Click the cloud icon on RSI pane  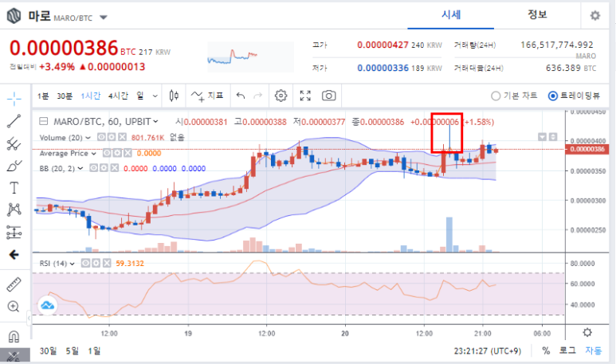click(x=48, y=305)
